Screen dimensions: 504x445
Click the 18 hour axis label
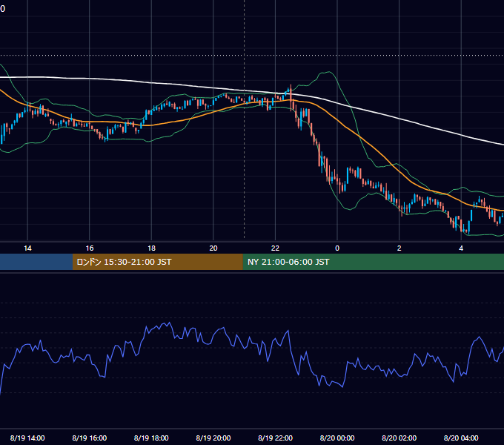[x=151, y=248]
